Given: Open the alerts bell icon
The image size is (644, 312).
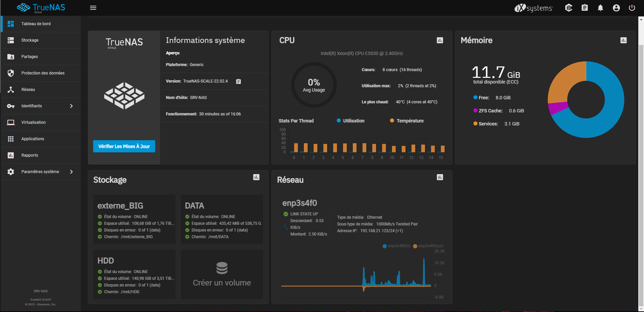Looking at the screenshot, I should [600, 8].
